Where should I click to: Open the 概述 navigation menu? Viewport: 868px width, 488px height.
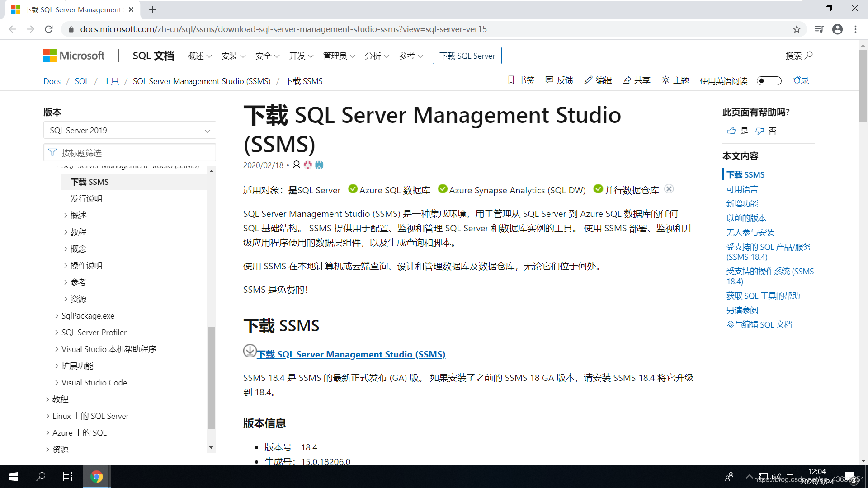tap(199, 56)
